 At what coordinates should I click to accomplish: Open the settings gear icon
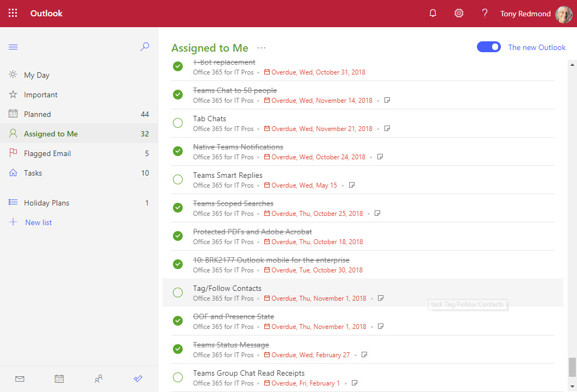458,13
